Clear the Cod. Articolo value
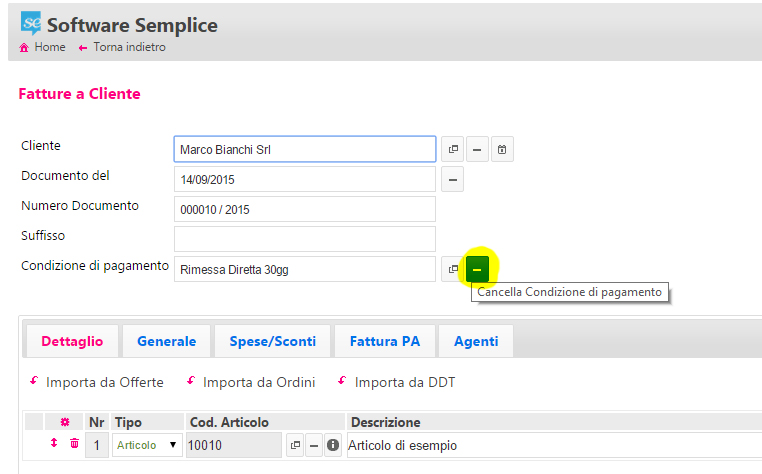The height and width of the screenshot is (474, 762). coord(314,445)
